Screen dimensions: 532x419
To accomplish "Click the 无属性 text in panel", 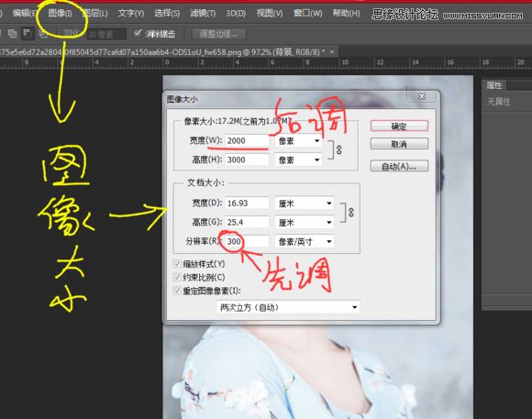I will coord(499,102).
